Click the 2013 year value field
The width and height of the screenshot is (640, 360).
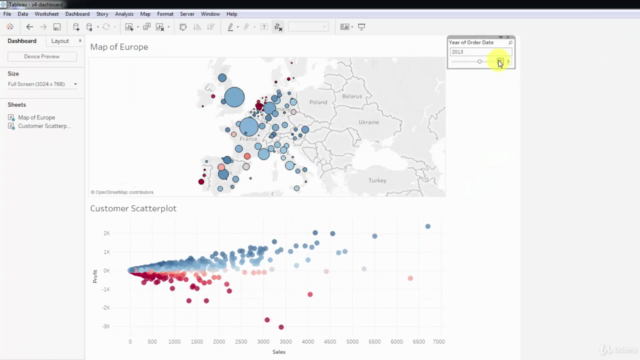pos(480,52)
